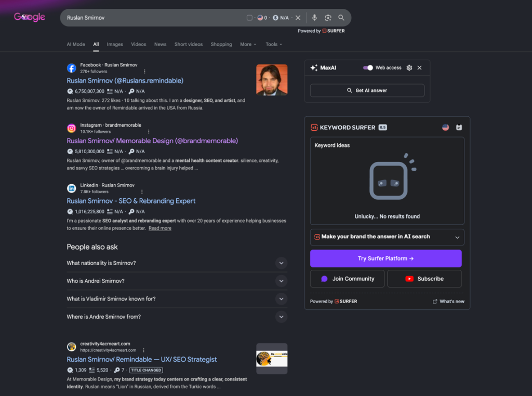Click keyword icon beside 7 count

click(x=117, y=370)
